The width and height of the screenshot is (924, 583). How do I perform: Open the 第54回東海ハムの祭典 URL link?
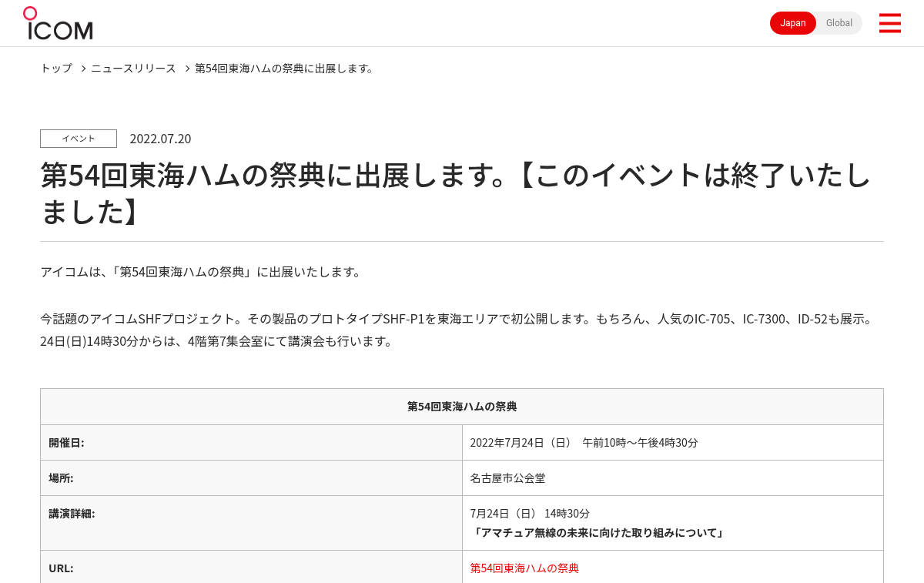(x=524, y=568)
